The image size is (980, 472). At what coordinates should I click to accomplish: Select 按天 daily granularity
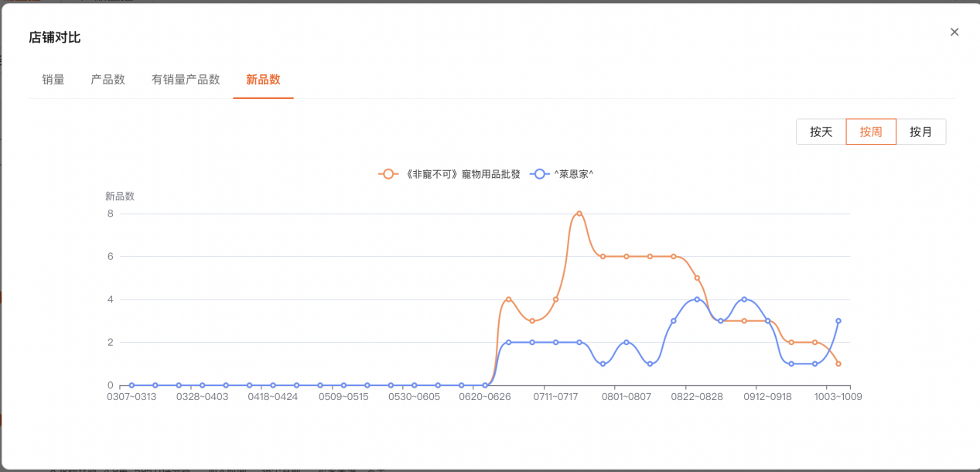[x=821, y=132]
